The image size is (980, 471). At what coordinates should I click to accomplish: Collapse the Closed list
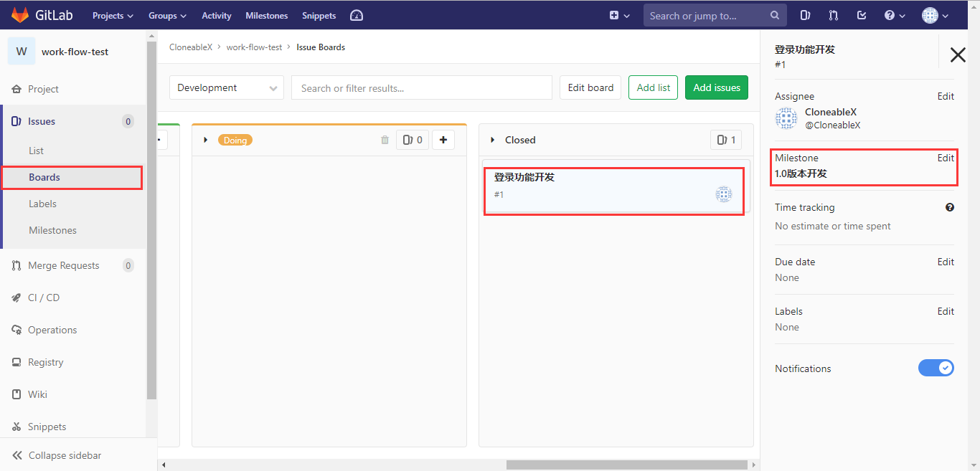tap(493, 139)
